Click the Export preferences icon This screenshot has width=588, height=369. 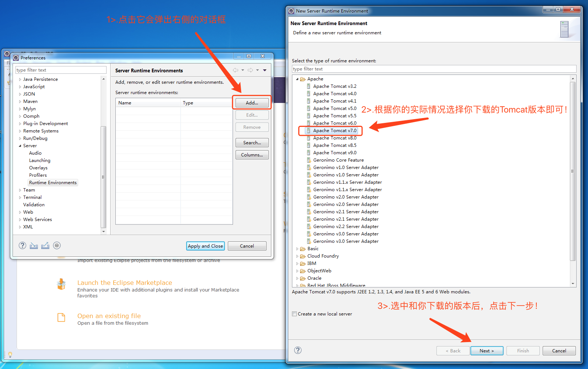point(45,245)
